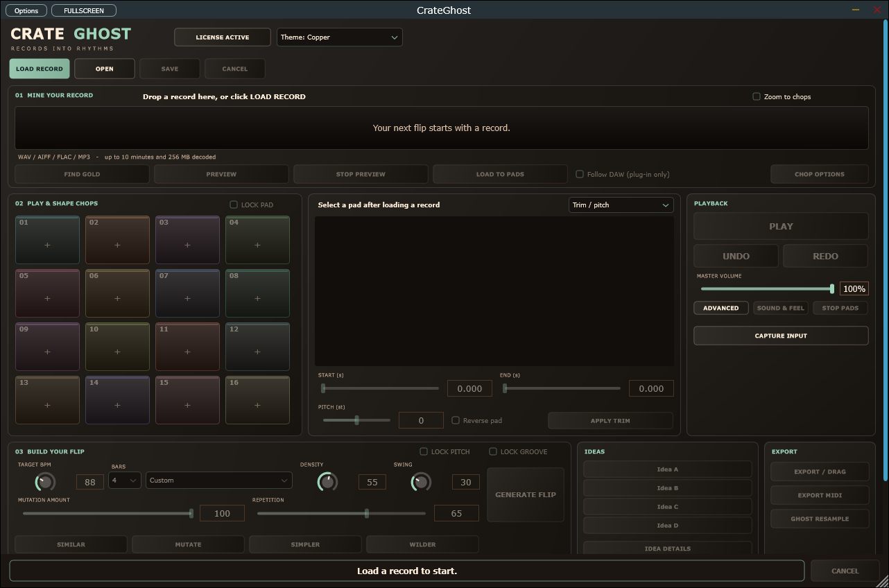Switch to the Sound & Feel tab

point(781,308)
